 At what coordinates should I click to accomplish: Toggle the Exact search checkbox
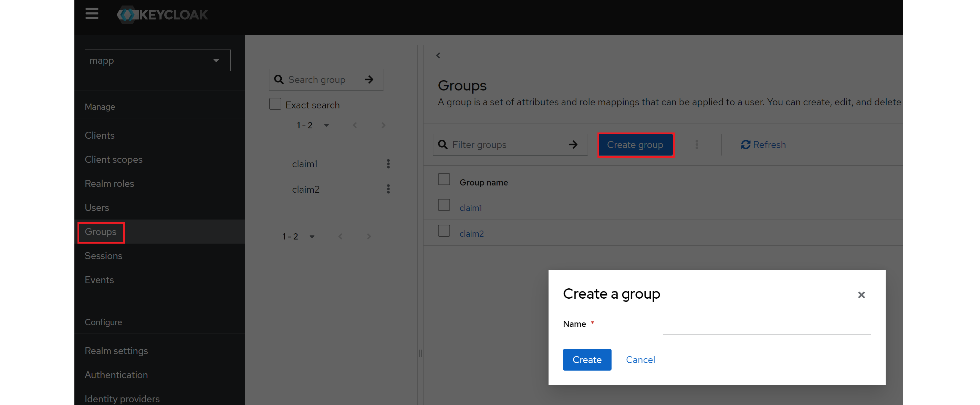275,104
